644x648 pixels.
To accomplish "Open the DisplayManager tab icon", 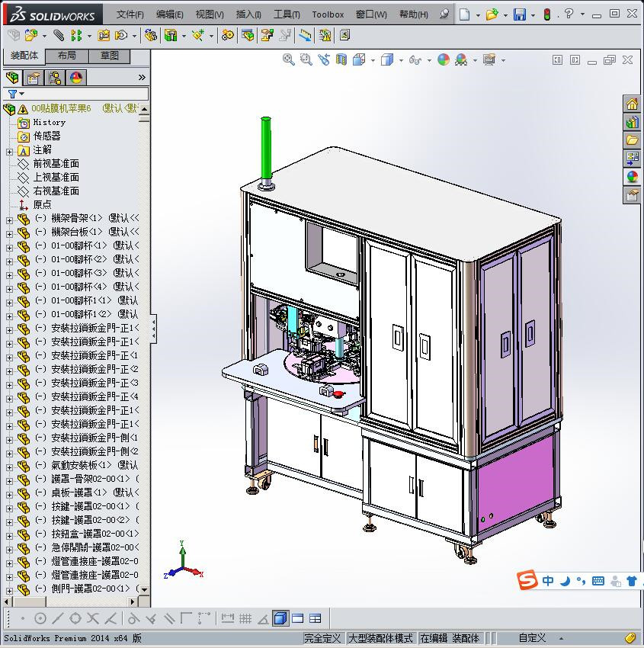I will click(x=76, y=78).
